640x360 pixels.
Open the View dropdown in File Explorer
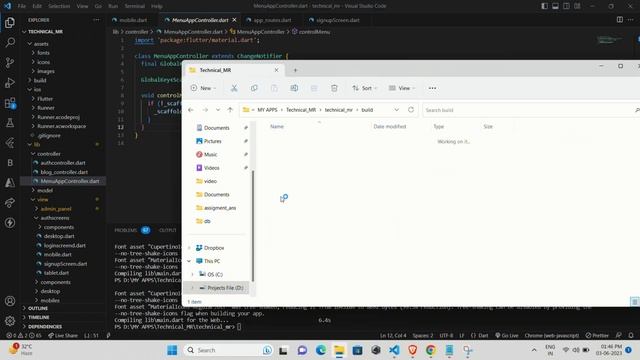pyautogui.click(x=402, y=88)
